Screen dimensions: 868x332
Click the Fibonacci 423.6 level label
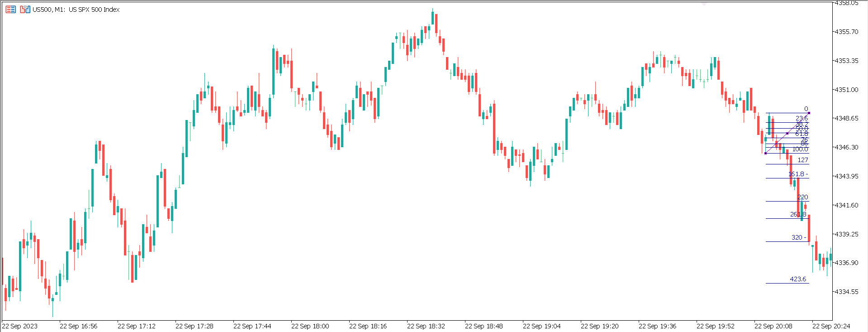798,279
